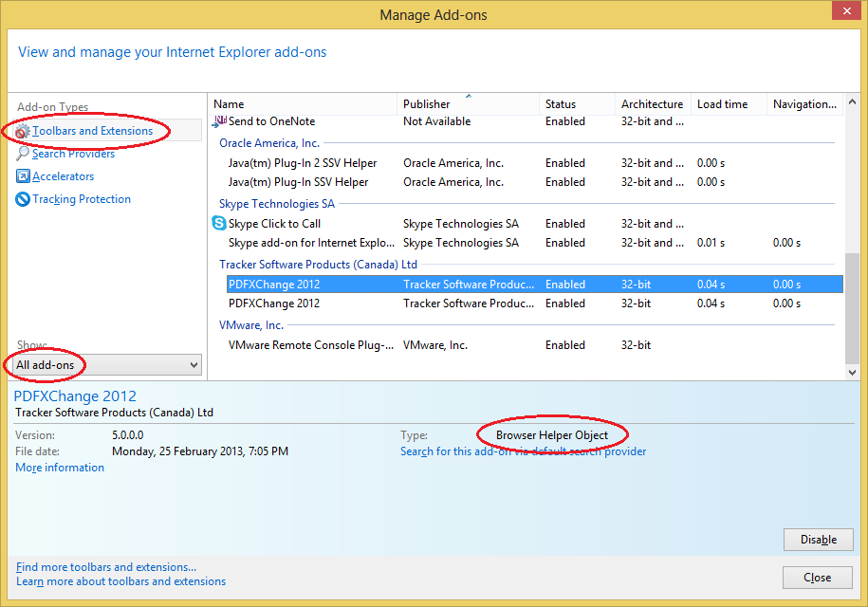Click the Accelerators icon
The image size is (868, 607).
coord(23,176)
